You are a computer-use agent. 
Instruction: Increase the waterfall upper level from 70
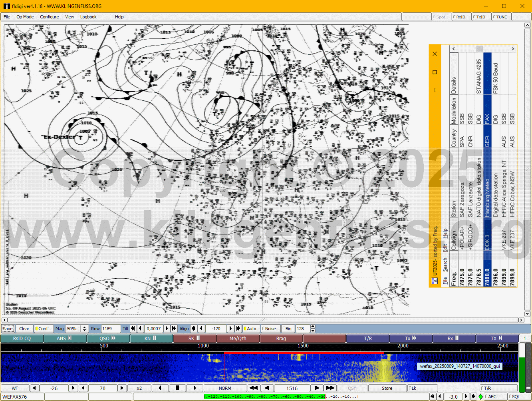click(122, 388)
